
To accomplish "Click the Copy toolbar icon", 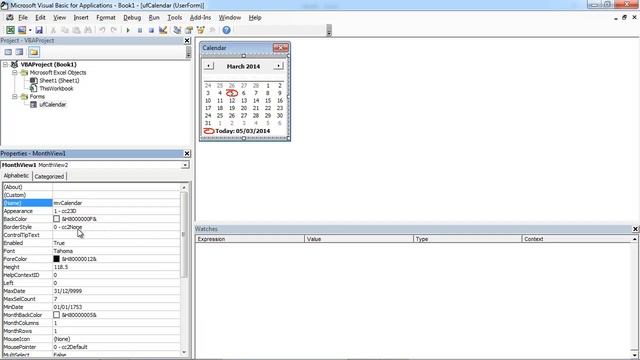I will [x=64, y=30].
